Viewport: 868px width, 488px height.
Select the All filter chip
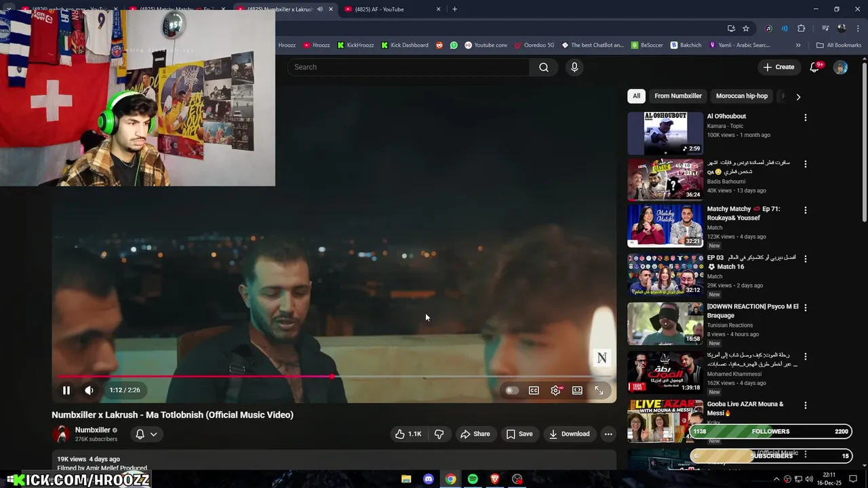(636, 96)
